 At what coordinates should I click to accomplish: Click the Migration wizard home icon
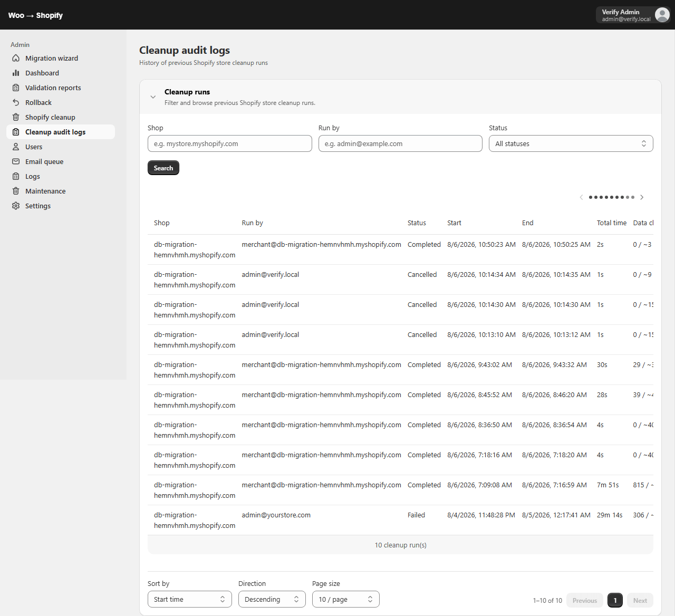(x=16, y=58)
